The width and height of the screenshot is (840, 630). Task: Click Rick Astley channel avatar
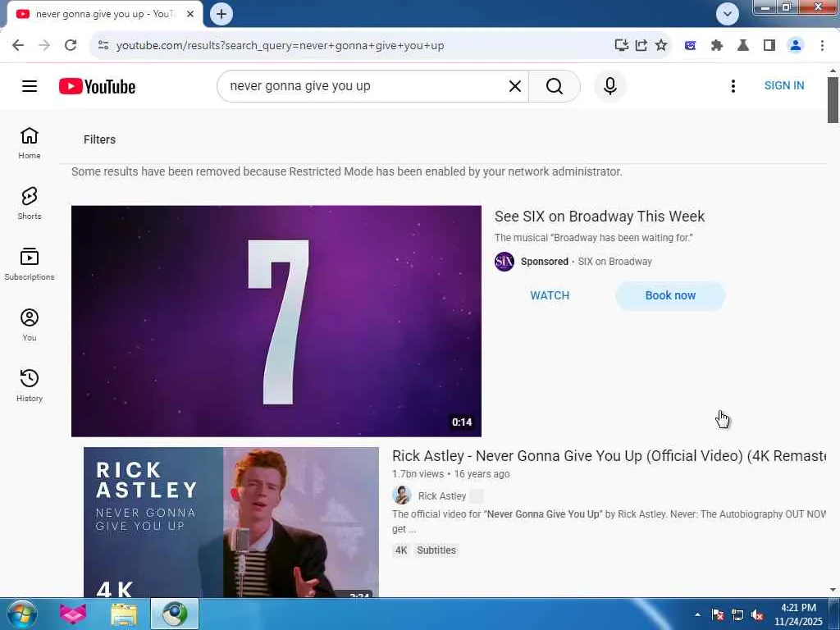pyautogui.click(x=402, y=495)
